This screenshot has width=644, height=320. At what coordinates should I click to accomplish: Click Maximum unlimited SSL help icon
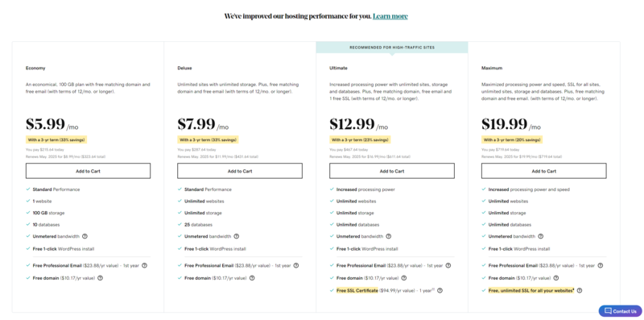(580, 290)
